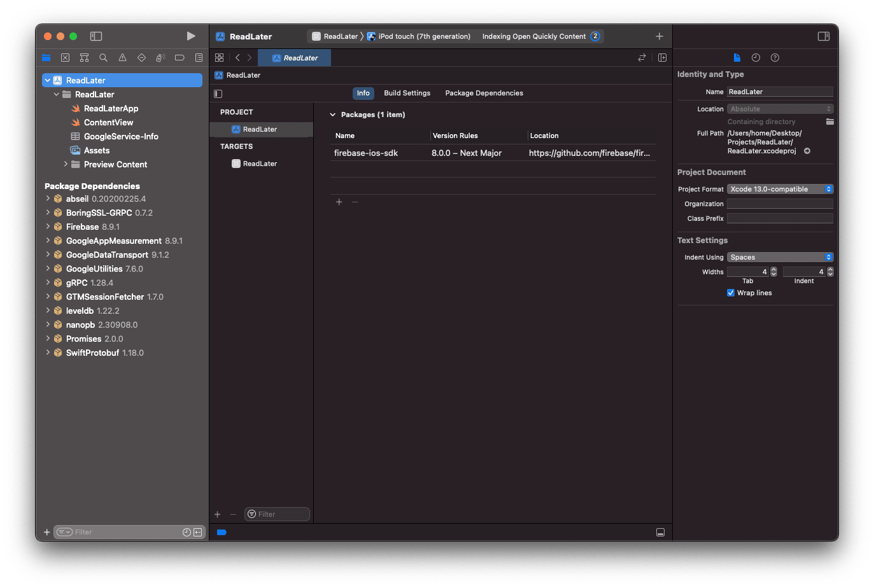Toggle the inspectors panel on the right
This screenshot has height=588, width=874.
(x=824, y=36)
